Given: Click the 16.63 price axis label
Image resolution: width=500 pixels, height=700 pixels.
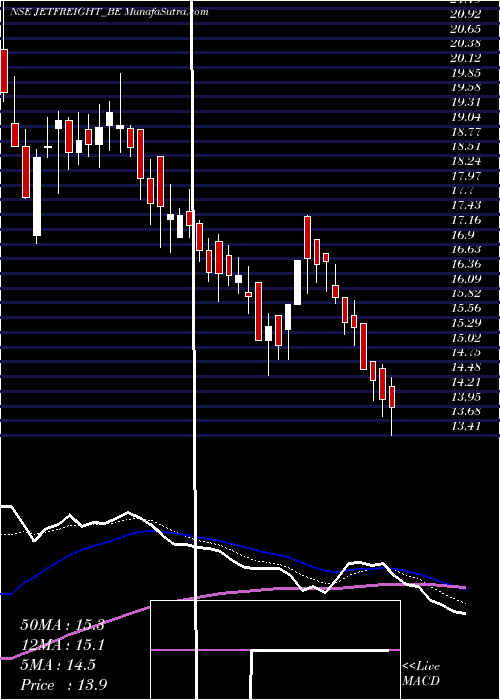Looking at the screenshot, I should 466,250.
